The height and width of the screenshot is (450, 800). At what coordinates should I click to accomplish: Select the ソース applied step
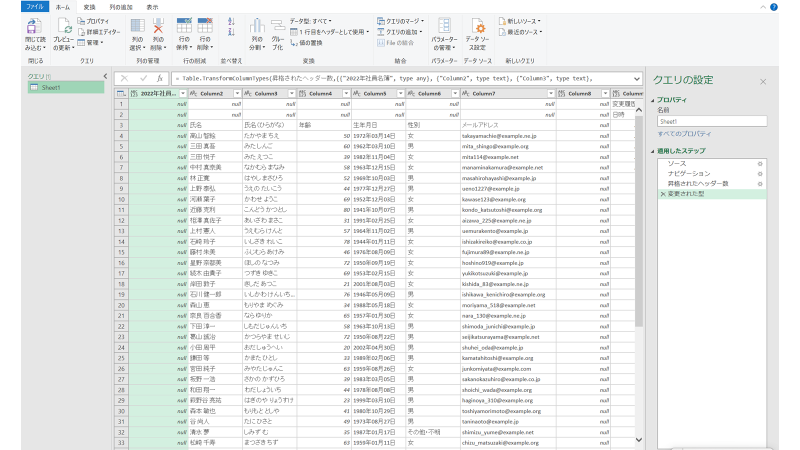point(712,164)
